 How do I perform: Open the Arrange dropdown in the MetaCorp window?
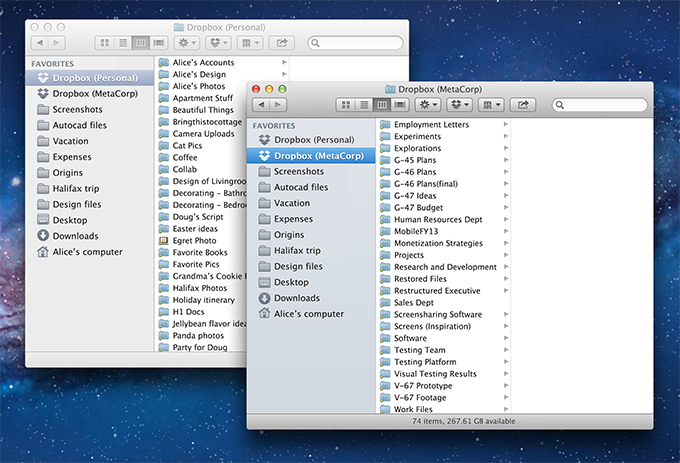(491, 105)
